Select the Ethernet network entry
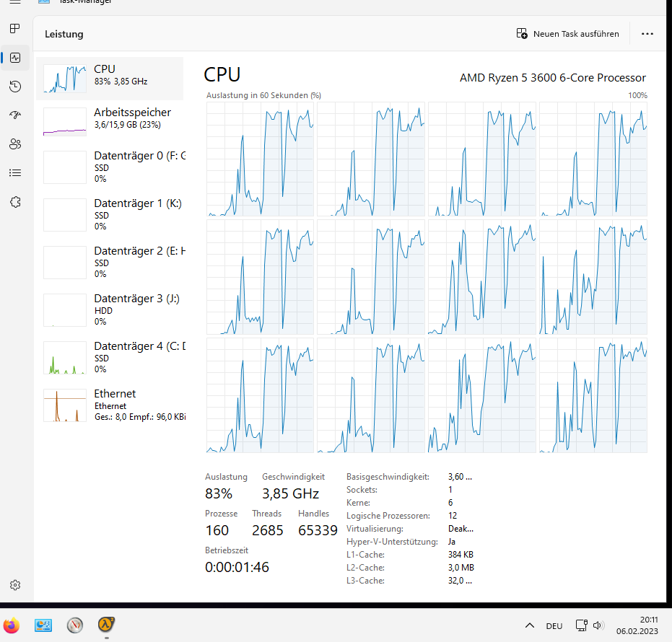Viewport: 672px width, 642px height. click(110, 405)
